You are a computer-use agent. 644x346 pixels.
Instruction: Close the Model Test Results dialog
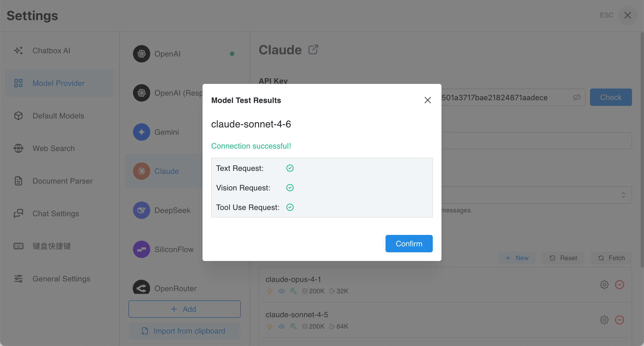point(428,100)
